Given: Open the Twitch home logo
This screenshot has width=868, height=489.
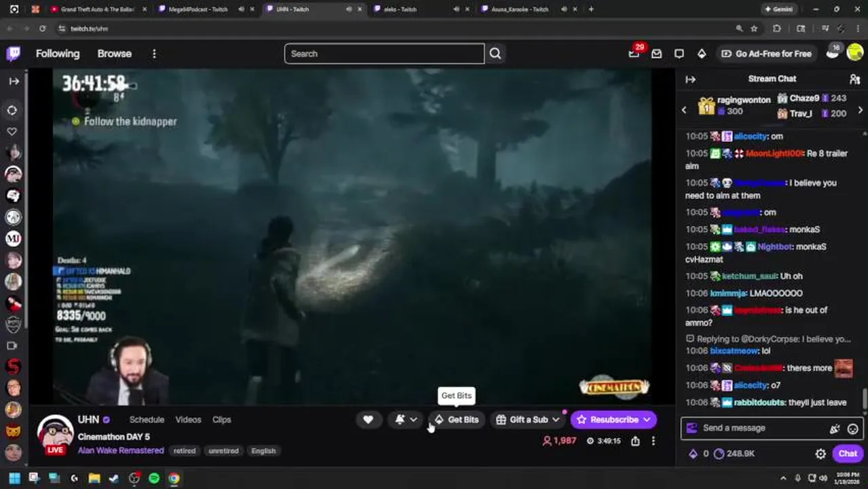Looking at the screenshot, I should coord(13,54).
